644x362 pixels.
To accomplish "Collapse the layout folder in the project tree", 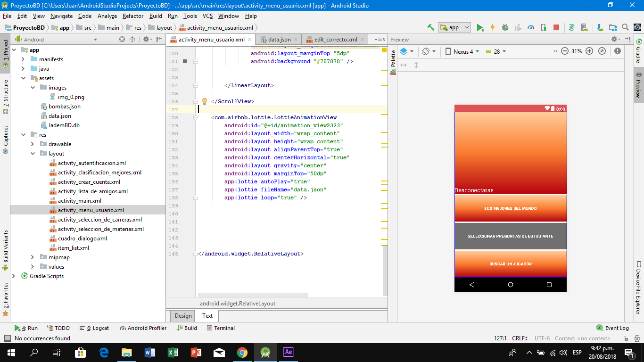I will click(x=32, y=153).
